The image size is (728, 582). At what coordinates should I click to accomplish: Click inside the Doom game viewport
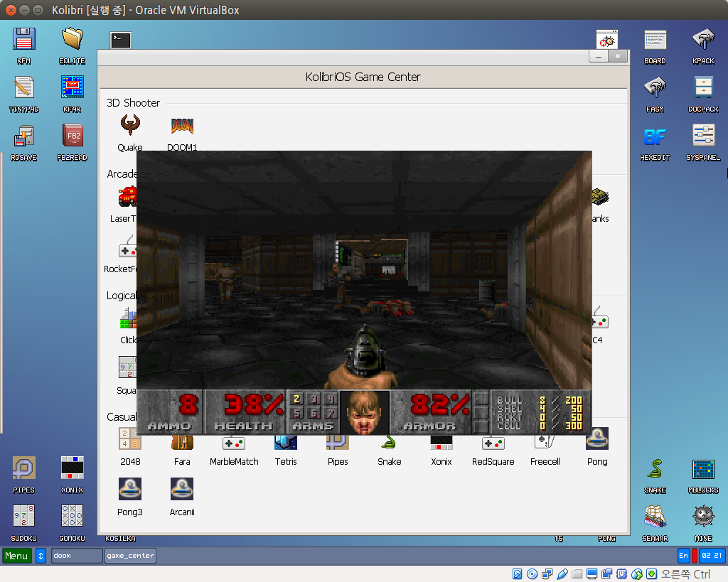coord(364,270)
